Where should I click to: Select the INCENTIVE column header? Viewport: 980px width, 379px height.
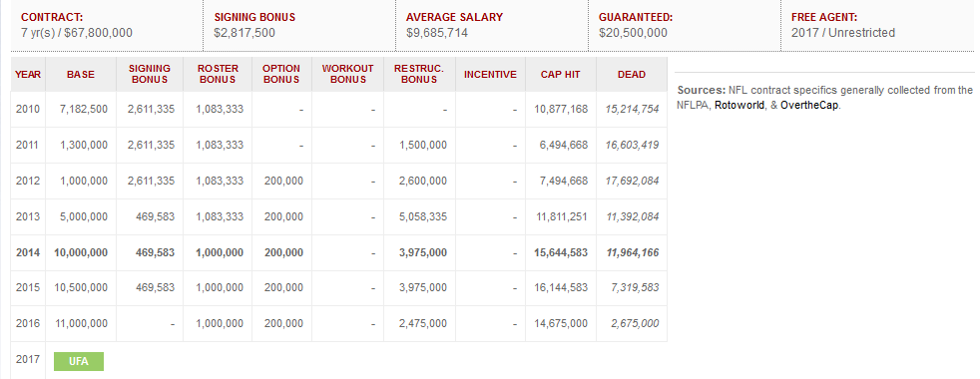pos(490,74)
